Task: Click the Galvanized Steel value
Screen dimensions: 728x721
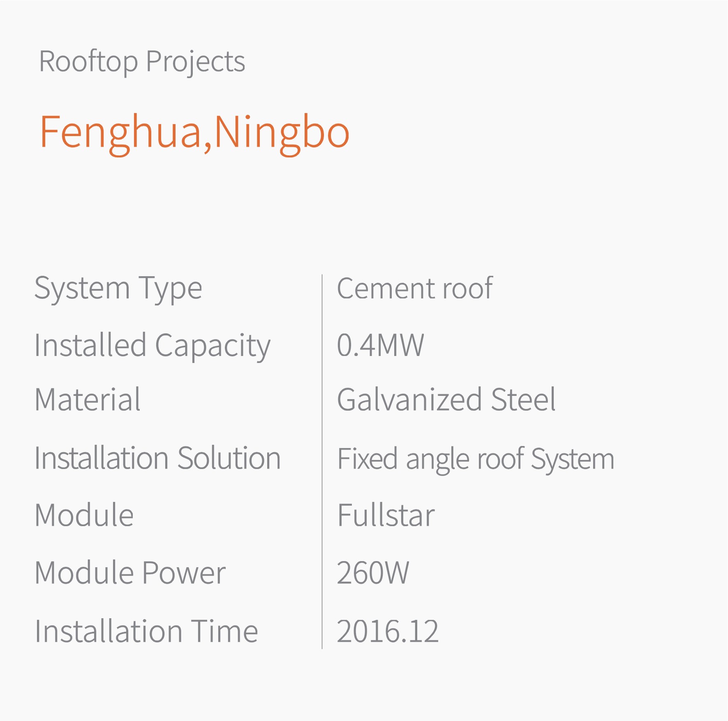Action: [446, 399]
